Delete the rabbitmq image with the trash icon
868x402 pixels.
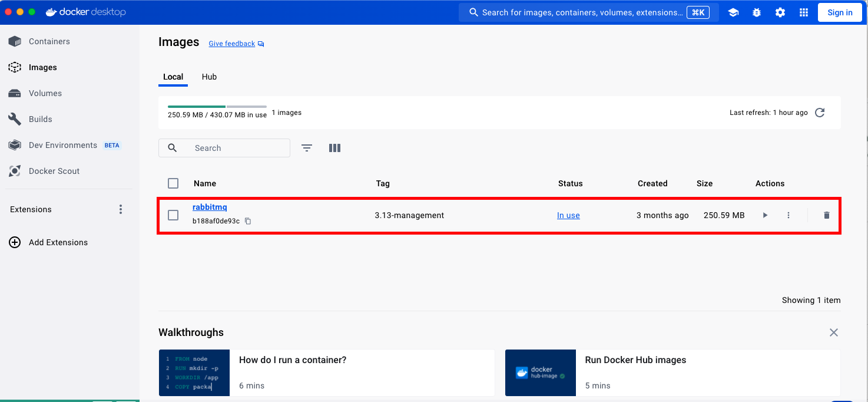pyautogui.click(x=826, y=215)
